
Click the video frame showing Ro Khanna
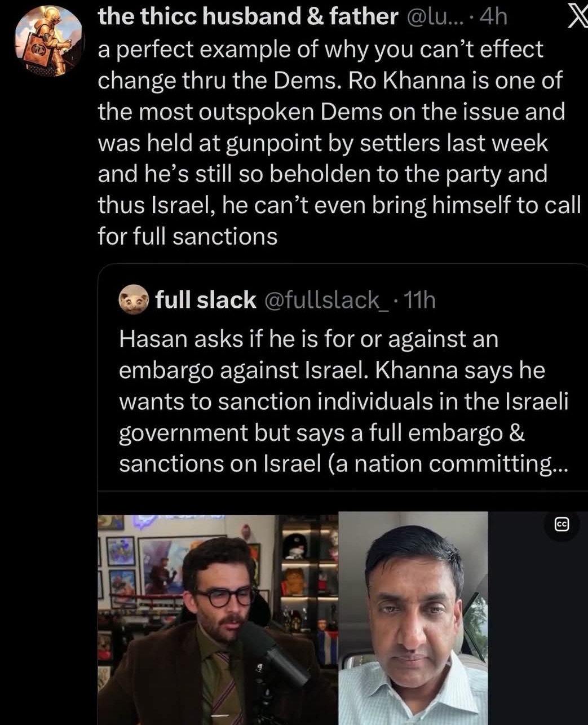pos(413,618)
